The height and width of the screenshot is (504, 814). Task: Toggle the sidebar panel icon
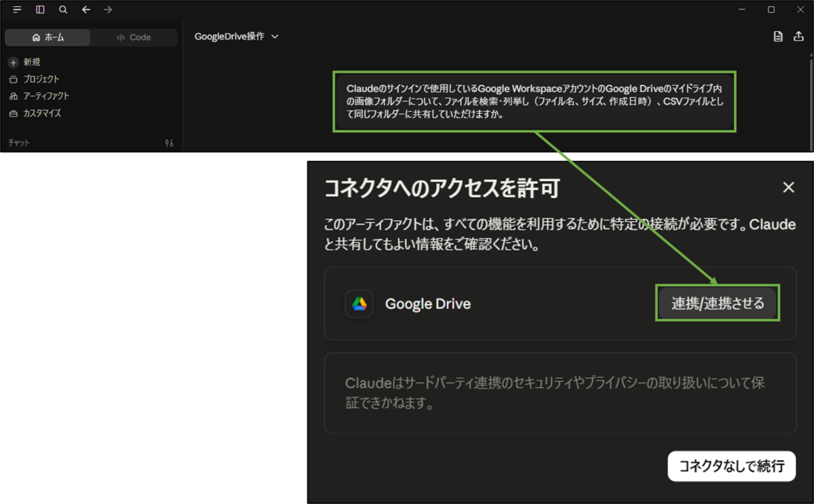pyautogui.click(x=40, y=9)
